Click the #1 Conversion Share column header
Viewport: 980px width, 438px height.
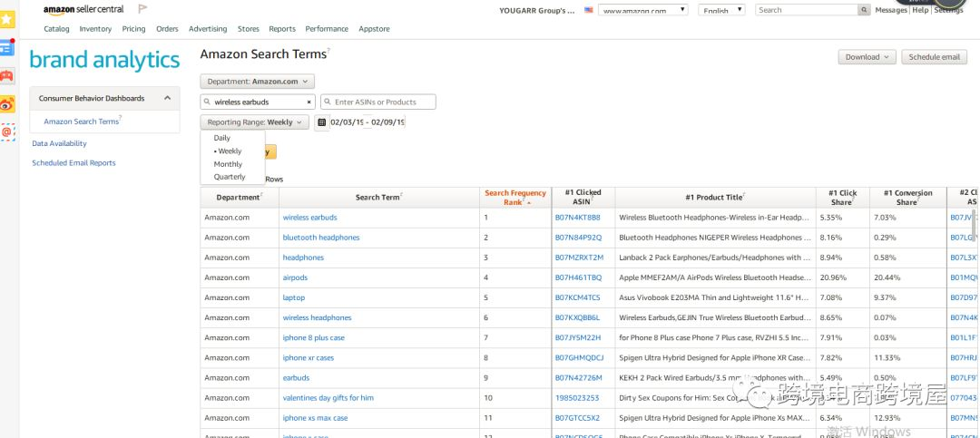pos(907,198)
